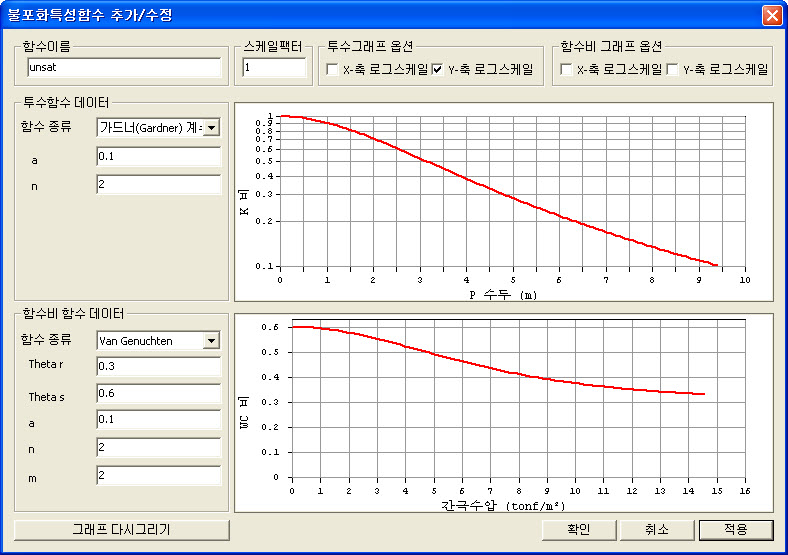
Task: Click the Theta s input field
Action: 158,394
